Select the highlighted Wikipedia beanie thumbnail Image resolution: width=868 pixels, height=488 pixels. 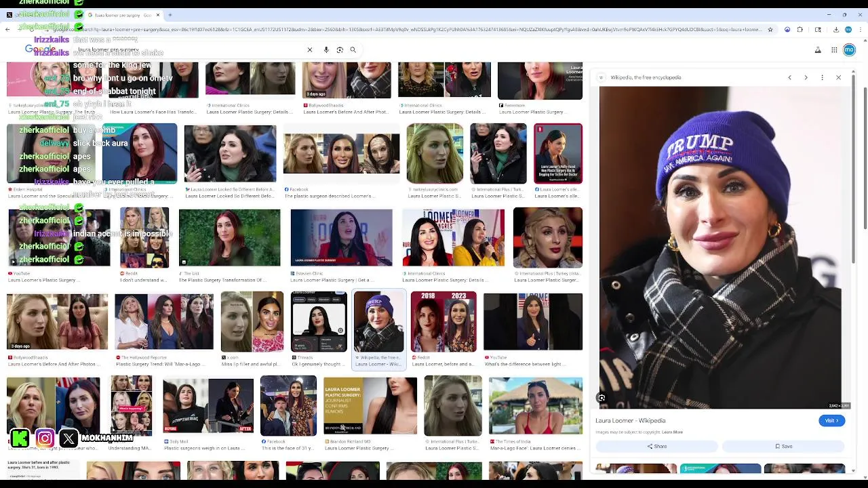[379, 321]
